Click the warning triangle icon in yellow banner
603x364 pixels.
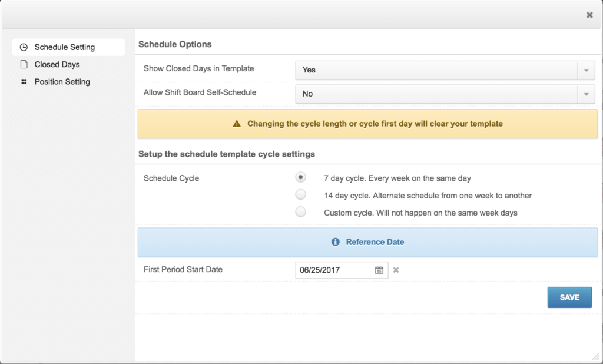(237, 124)
